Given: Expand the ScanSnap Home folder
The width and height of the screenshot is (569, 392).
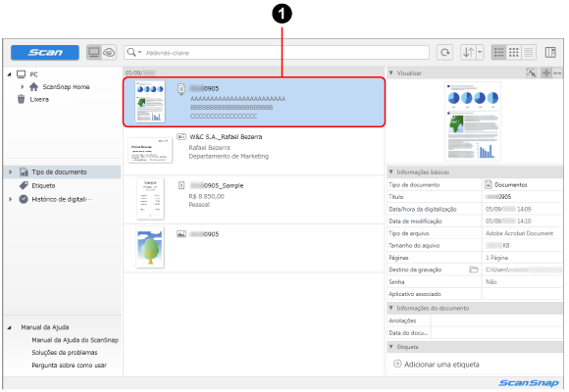Looking at the screenshot, I should pyautogui.click(x=23, y=86).
